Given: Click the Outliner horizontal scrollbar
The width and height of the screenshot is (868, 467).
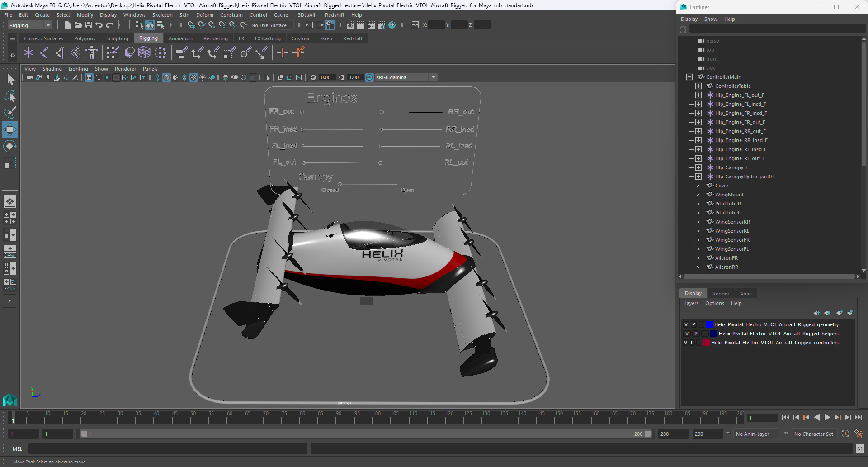Looking at the screenshot, I should [x=770, y=276].
